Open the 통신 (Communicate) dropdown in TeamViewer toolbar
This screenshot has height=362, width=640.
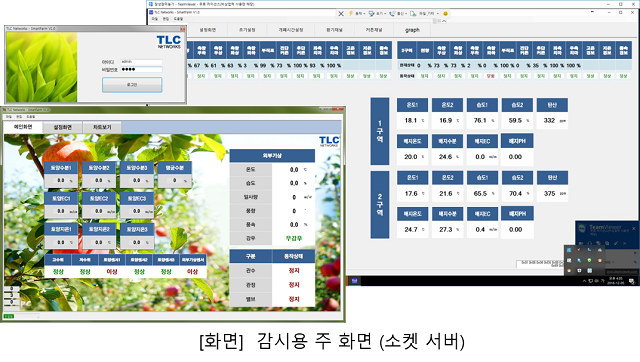pyautogui.click(x=398, y=13)
